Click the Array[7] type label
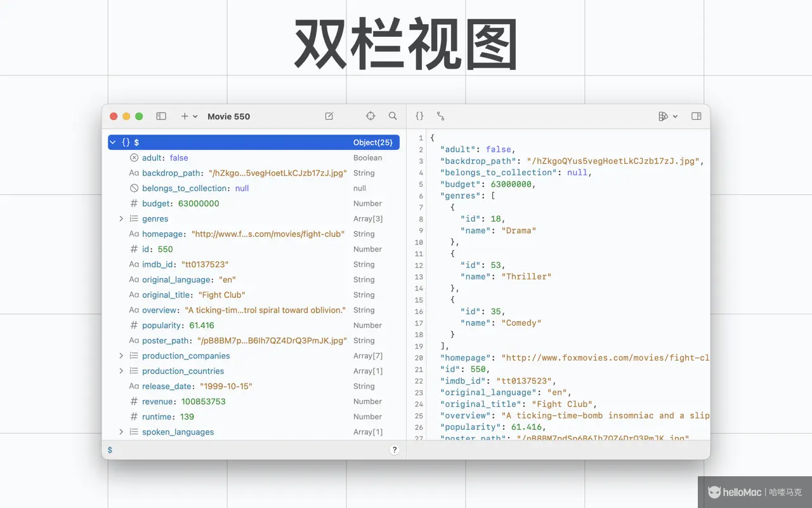Viewport: 812px width, 508px height. pyautogui.click(x=368, y=356)
